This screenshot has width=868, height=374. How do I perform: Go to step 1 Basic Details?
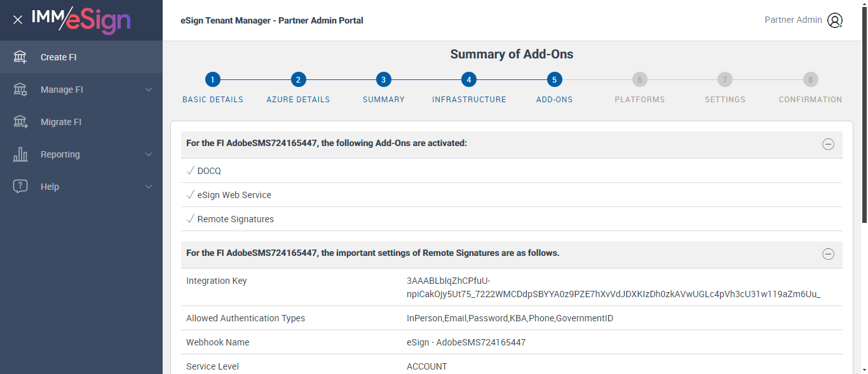point(213,80)
